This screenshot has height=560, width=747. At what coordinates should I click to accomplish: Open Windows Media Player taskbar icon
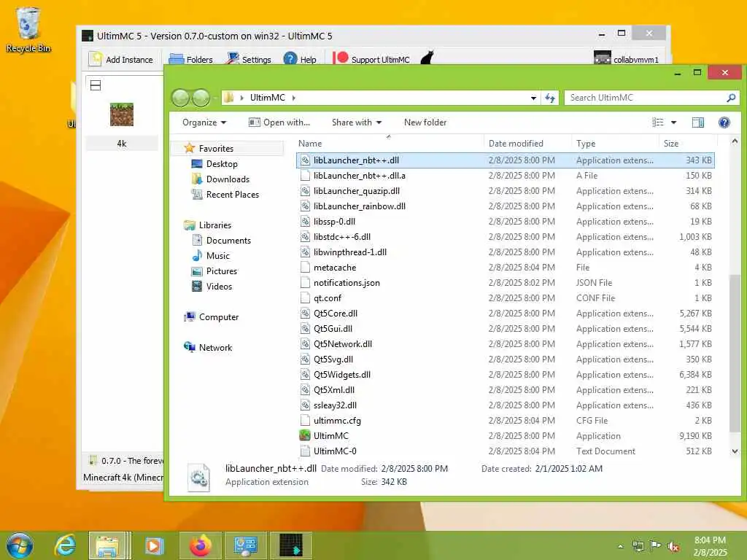154,545
